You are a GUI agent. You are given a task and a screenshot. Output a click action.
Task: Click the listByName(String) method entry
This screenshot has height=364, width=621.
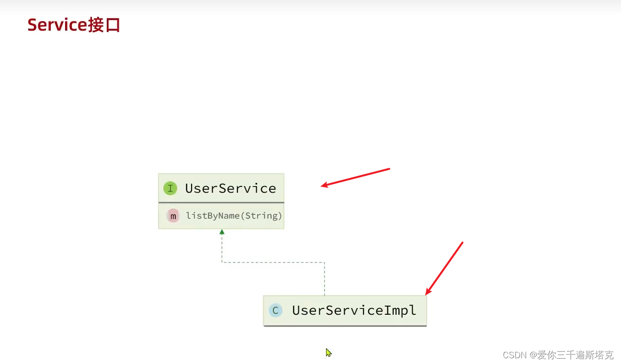(234, 216)
